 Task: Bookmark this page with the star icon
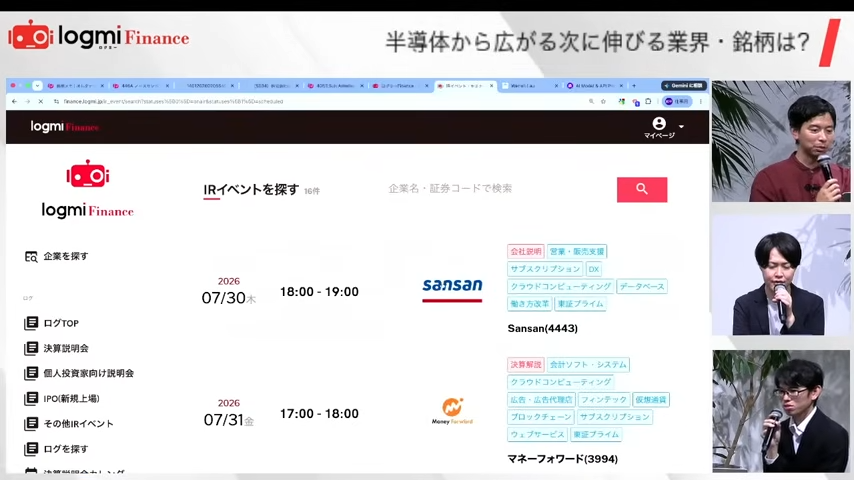coord(603,101)
